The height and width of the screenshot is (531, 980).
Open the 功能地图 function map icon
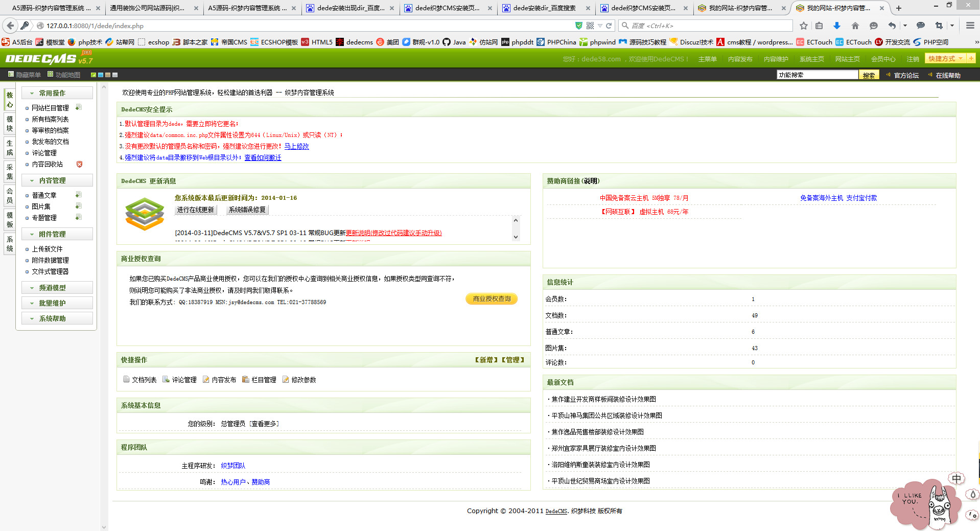click(x=50, y=75)
